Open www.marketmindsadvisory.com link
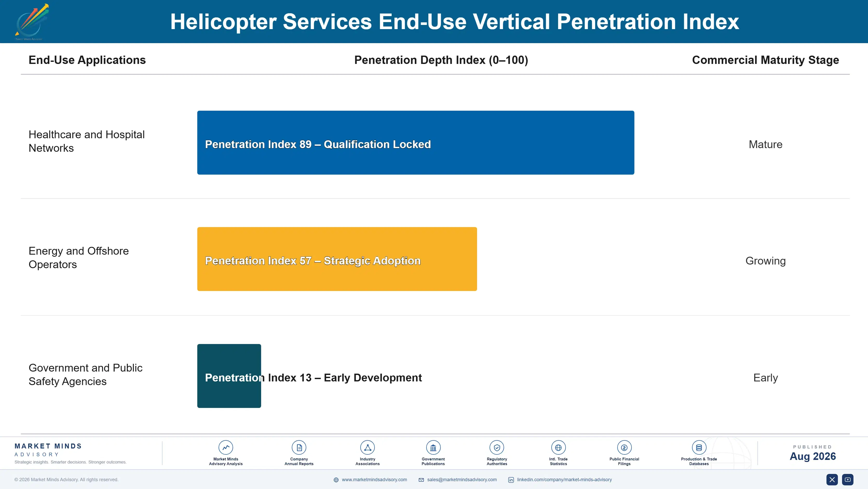The height and width of the screenshot is (489, 868). (x=374, y=480)
